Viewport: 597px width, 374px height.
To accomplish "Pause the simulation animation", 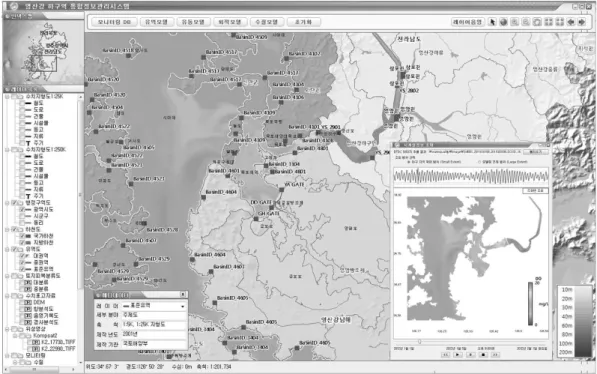I will [x=470, y=355].
